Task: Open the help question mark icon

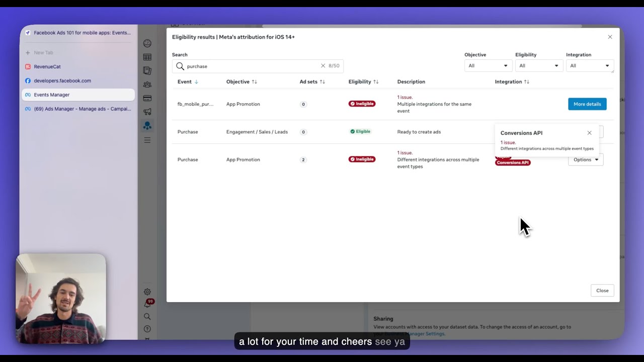Action: [x=147, y=329]
